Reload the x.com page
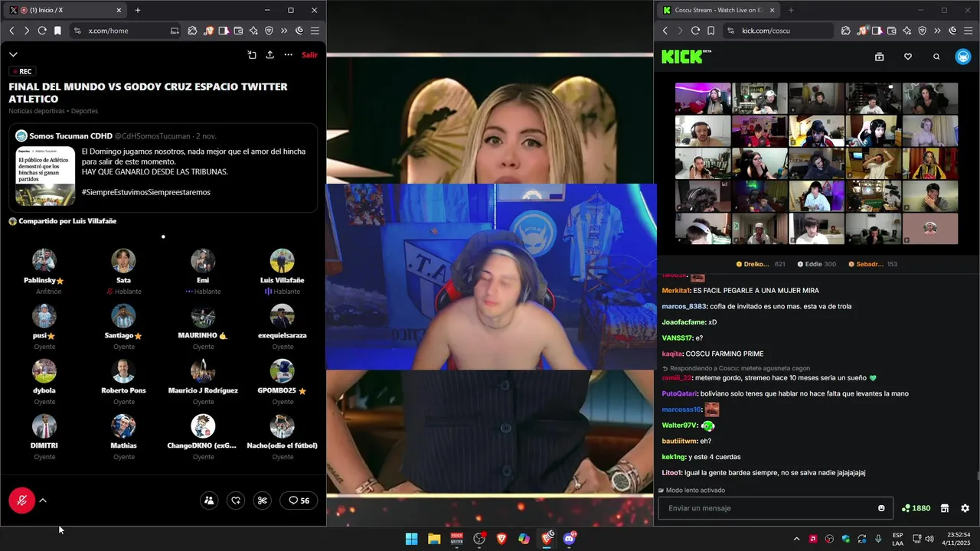The width and height of the screenshot is (980, 551). point(41,31)
